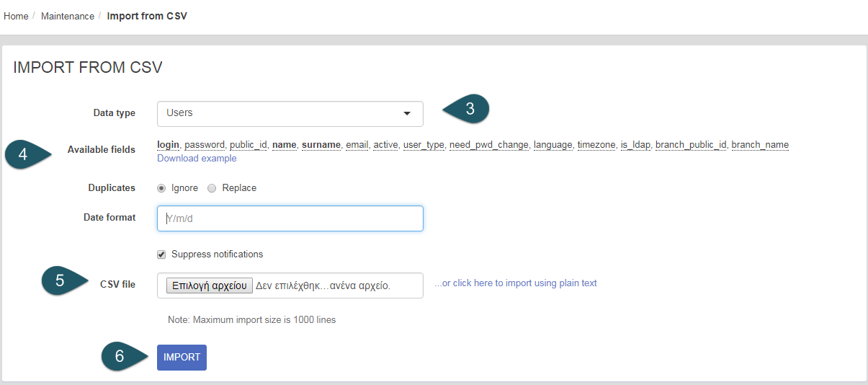The width and height of the screenshot is (868, 385).
Task: Toggle the Suppress notifications checkbox
Action: pos(161,255)
